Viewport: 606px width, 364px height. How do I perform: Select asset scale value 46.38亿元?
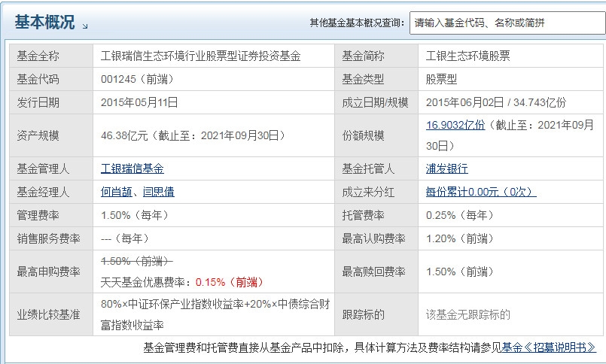(x=124, y=135)
